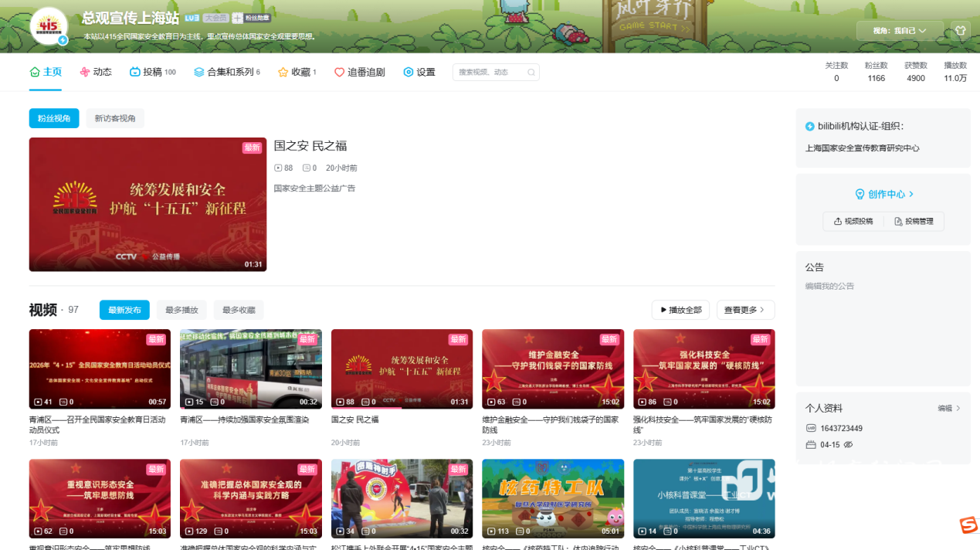The image size is (980, 550).
Task: Click the T-shirt skin/decoration icon
Action: click(x=960, y=31)
